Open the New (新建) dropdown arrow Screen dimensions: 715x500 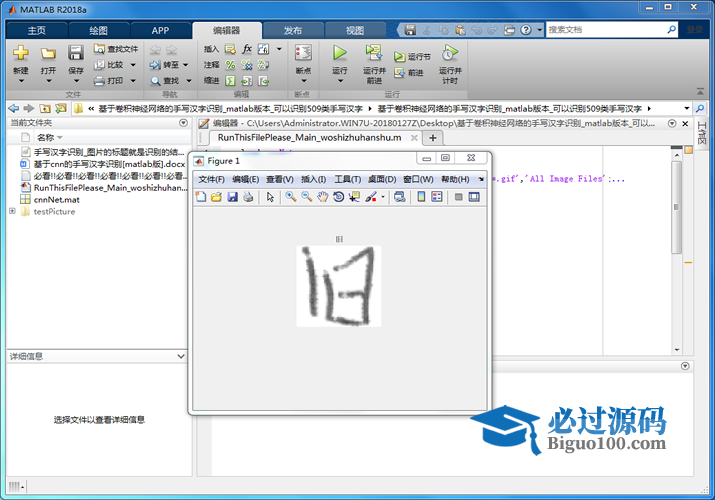[21, 83]
